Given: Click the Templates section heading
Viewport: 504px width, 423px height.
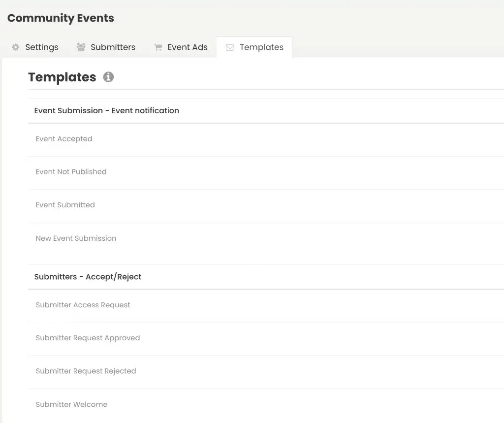Looking at the screenshot, I should (x=62, y=77).
